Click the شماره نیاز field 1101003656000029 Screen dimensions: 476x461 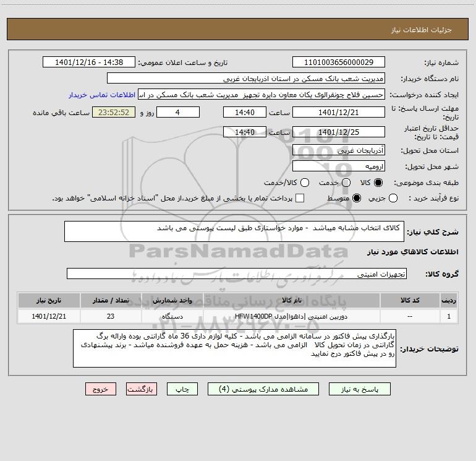click(x=339, y=62)
